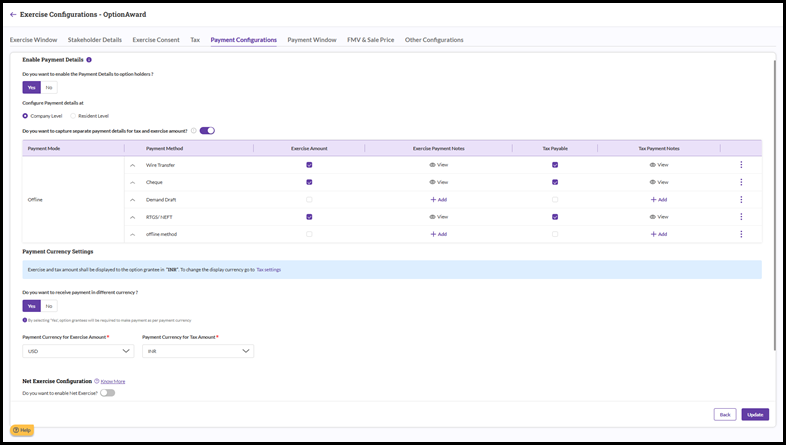Check Exercise Amount for offline method
The width and height of the screenshot is (786, 445).
tap(309, 234)
